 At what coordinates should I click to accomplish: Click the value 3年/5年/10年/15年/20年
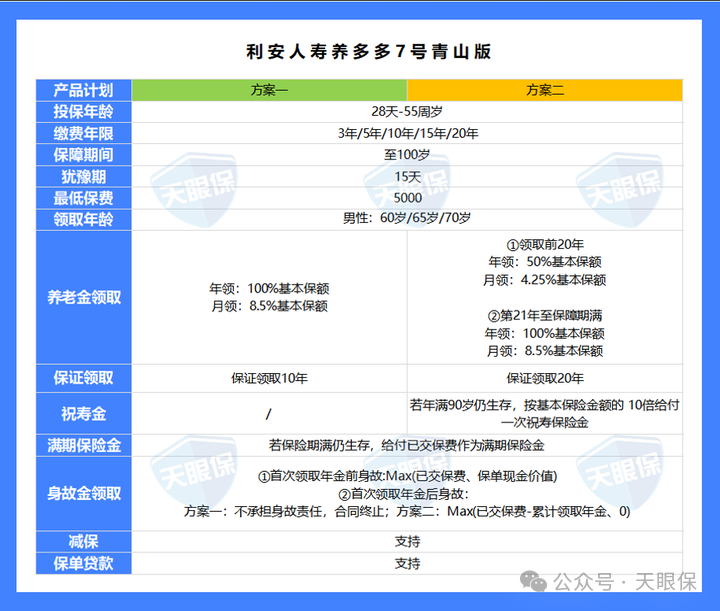pyautogui.click(x=408, y=133)
